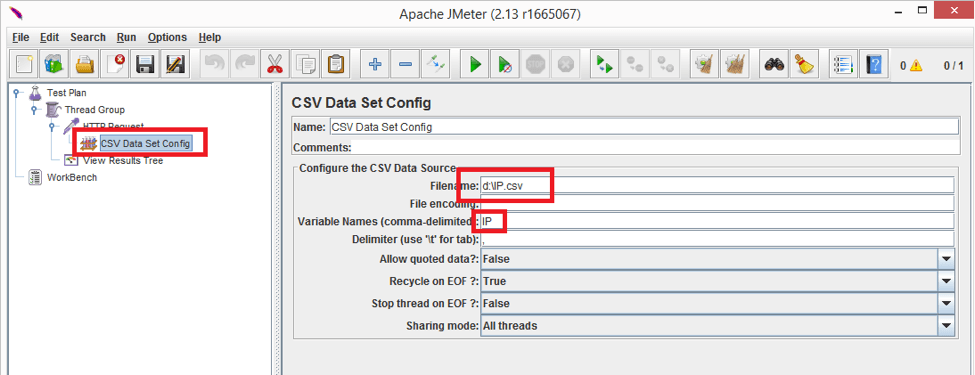Select CSV Data Set Config tree node

145,144
